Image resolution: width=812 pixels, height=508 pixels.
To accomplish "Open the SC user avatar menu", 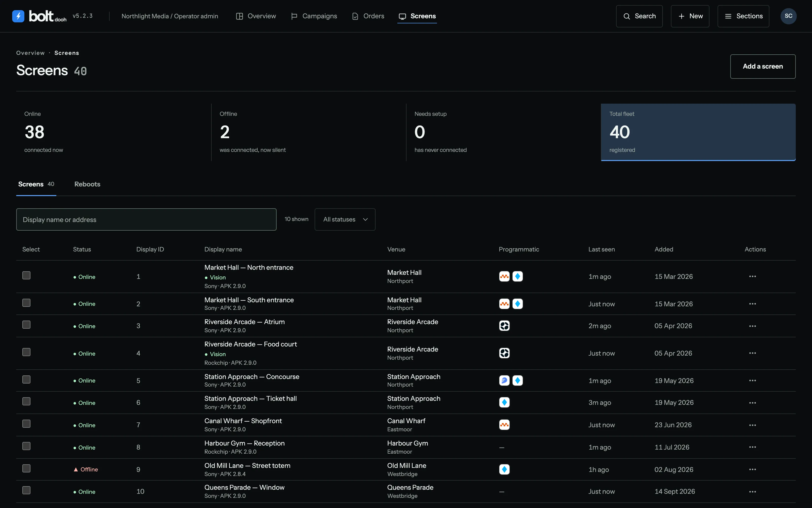I will point(788,16).
